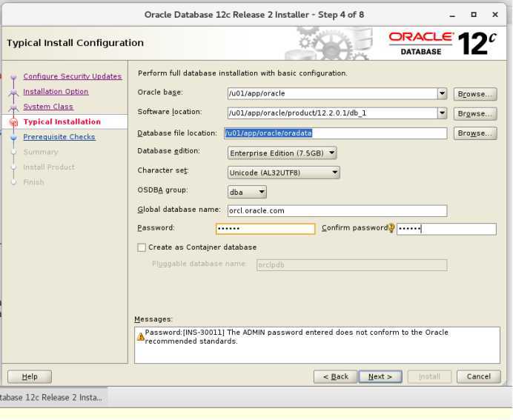Browse for the Oracle base directory

click(475, 94)
